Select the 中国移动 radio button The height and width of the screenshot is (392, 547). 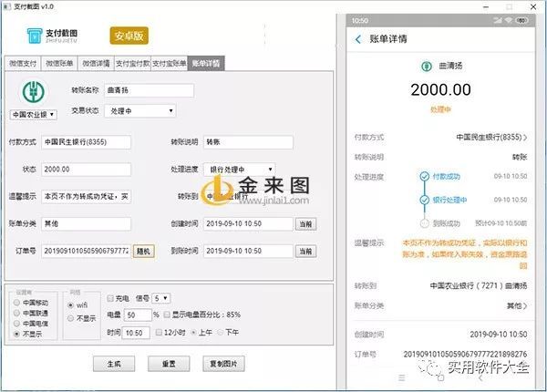(x=16, y=303)
